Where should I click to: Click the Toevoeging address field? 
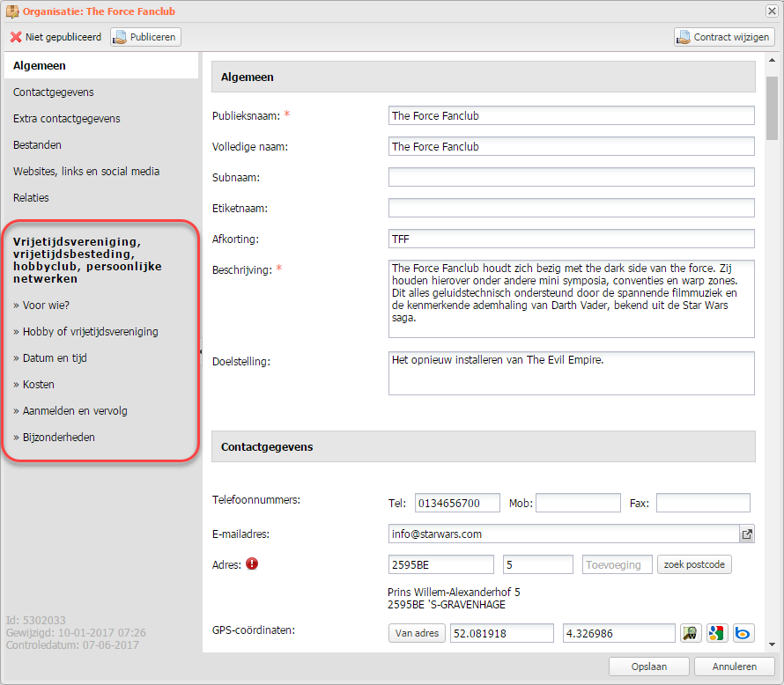617,564
